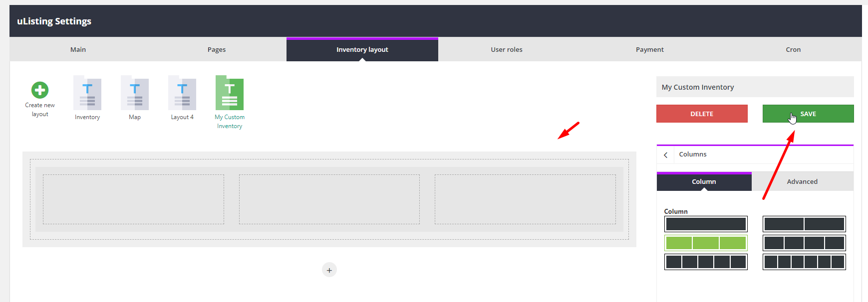This screenshot has width=868, height=302.
Task: Edit the My Custom Inventory name field
Action: (x=755, y=87)
